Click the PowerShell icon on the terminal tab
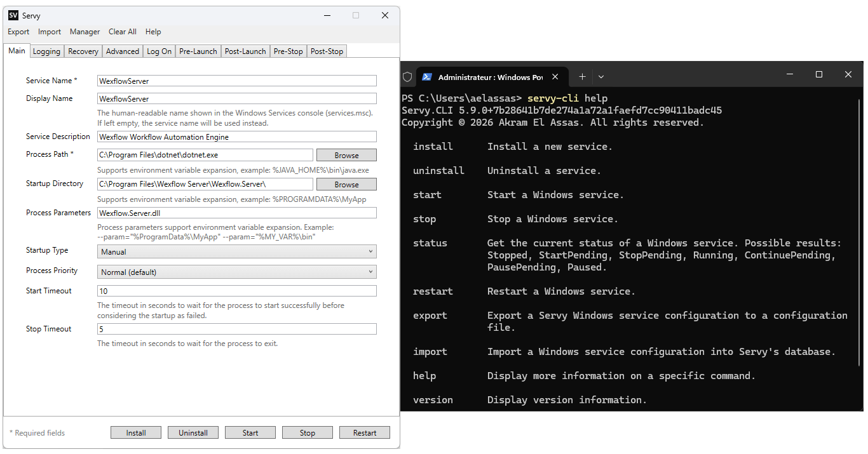Viewport: 868px width, 454px height. 426,76
